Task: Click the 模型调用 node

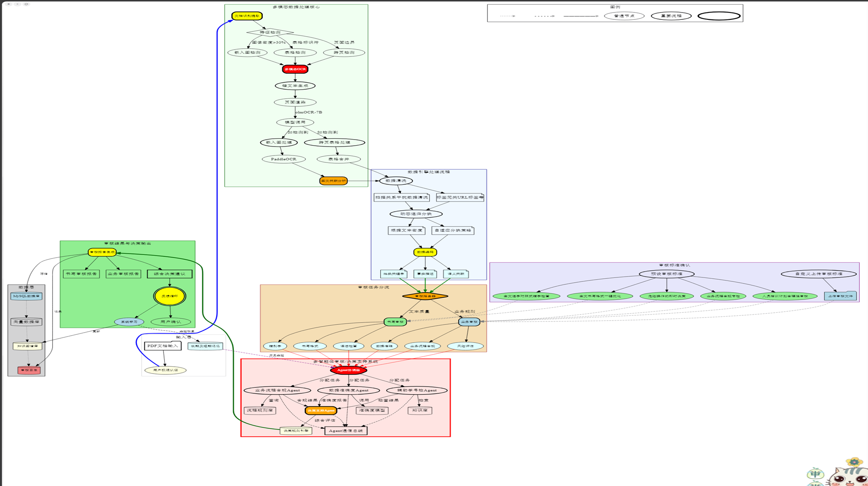Action: click(295, 122)
